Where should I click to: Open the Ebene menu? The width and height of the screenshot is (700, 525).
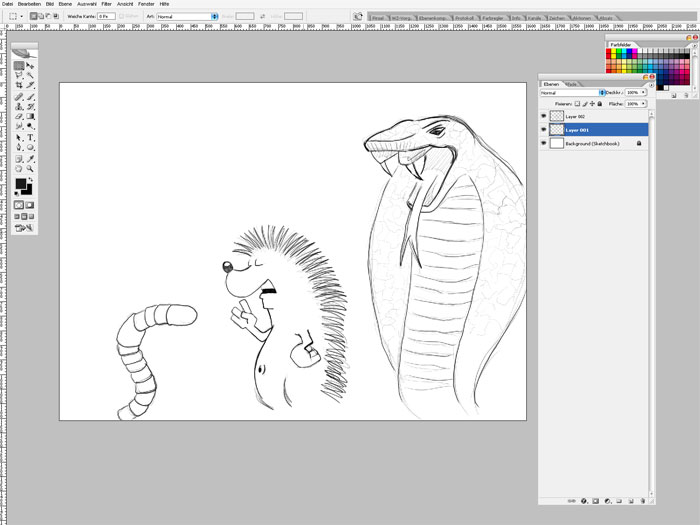(65, 4)
